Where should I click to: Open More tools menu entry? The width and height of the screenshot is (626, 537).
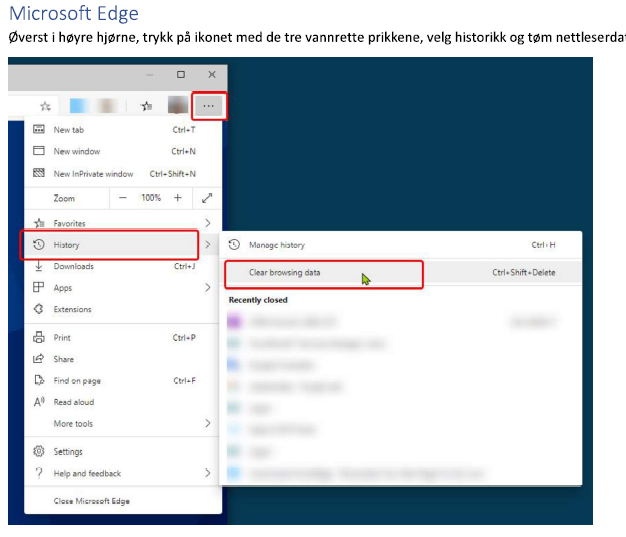122,423
